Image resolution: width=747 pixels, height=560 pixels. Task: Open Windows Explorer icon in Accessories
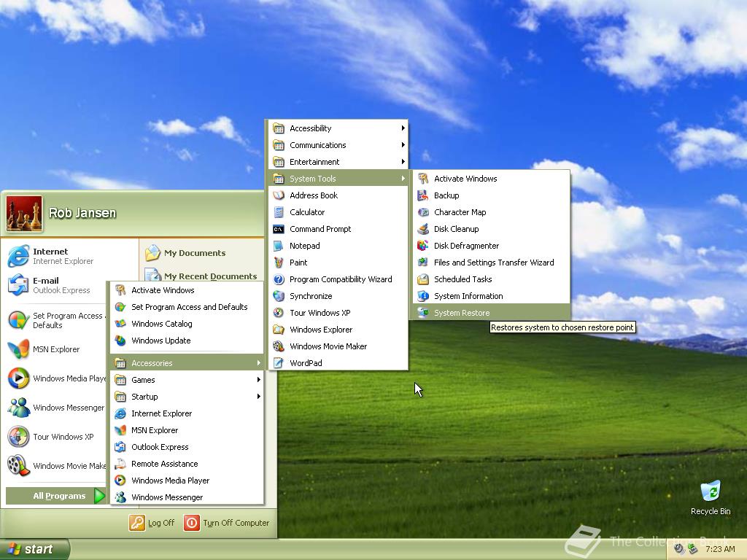coord(279,330)
